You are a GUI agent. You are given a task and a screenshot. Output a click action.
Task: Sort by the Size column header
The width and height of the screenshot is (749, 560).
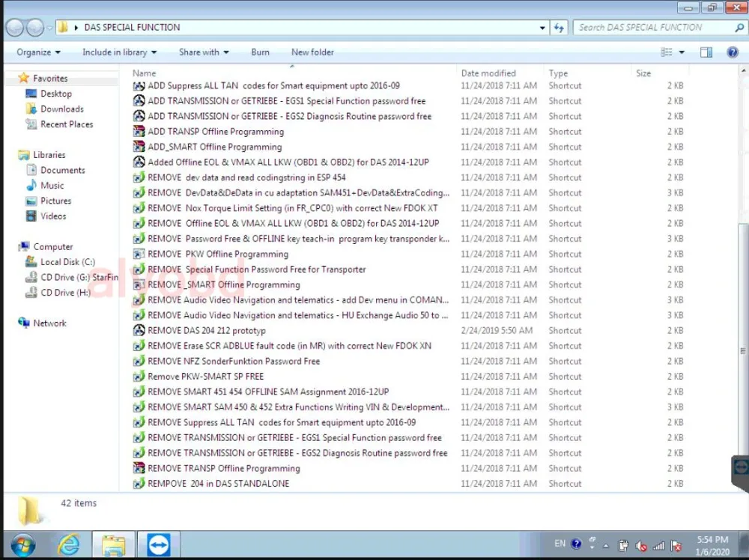pos(643,73)
